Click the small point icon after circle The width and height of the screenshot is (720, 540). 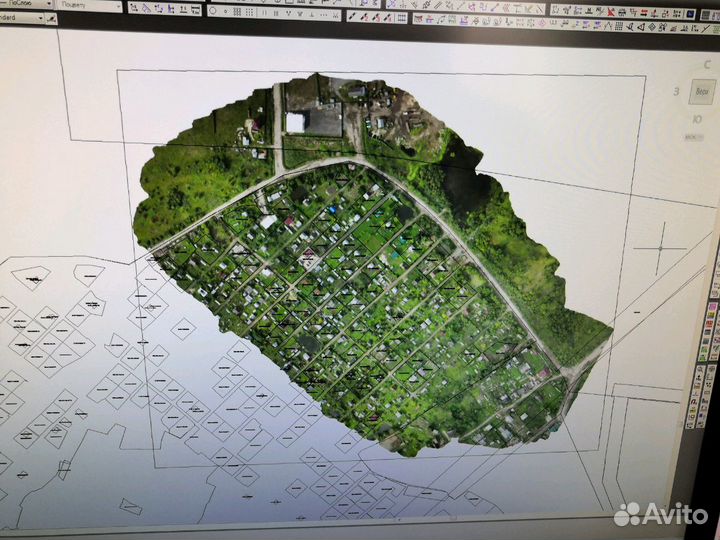click(225, 11)
